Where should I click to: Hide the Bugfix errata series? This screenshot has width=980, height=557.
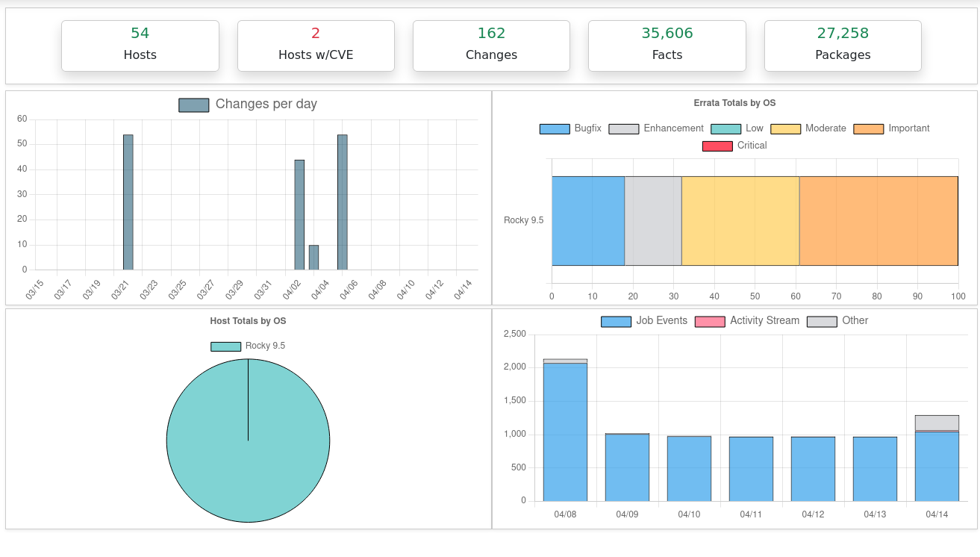(570, 128)
